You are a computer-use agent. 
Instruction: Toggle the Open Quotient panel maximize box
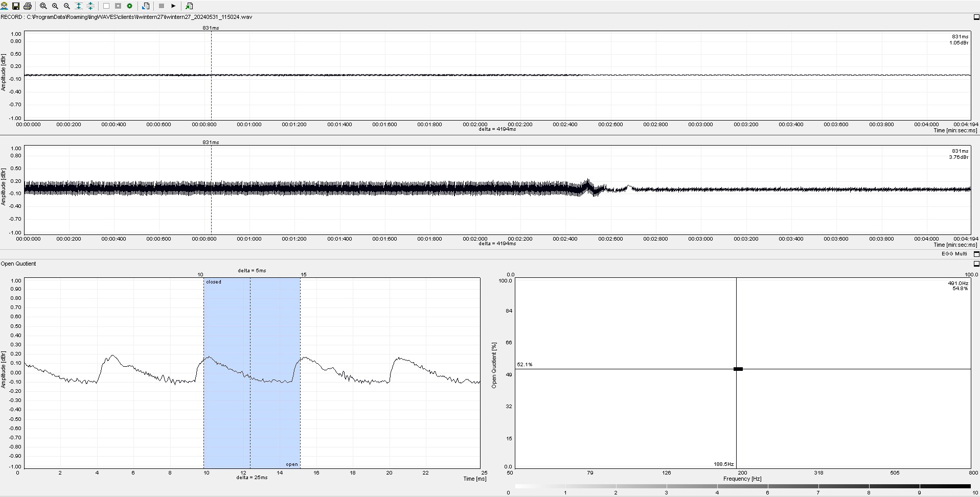(x=976, y=264)
